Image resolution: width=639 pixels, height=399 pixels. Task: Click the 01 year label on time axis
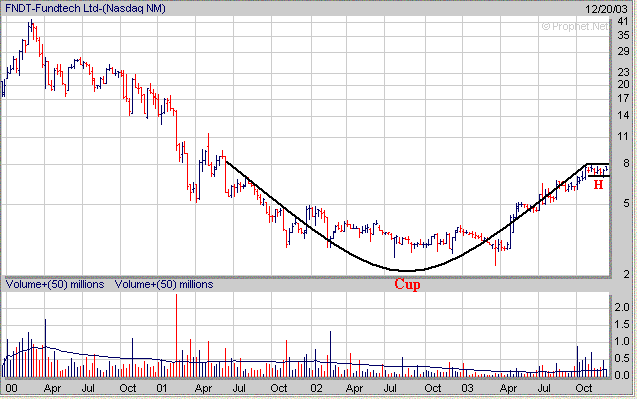(162, 388)
